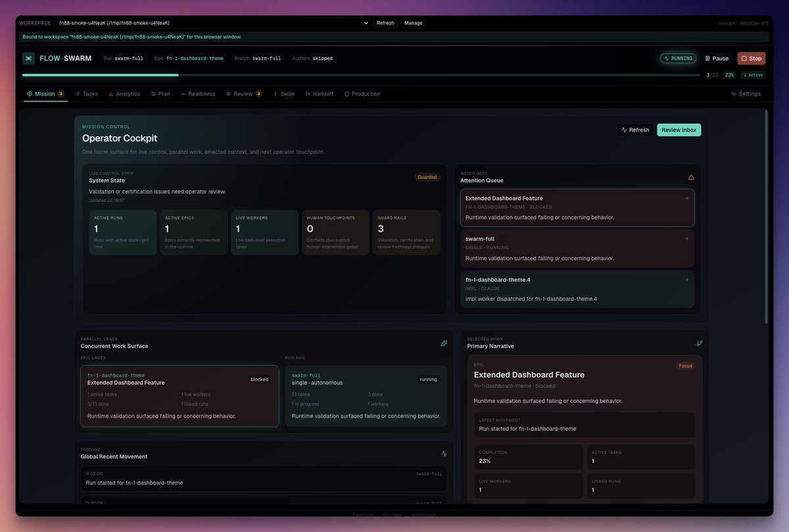The width and height of the screenshot is (789, 532).
Task: Open the workspace selector dropdown
Action: [212, 23]
